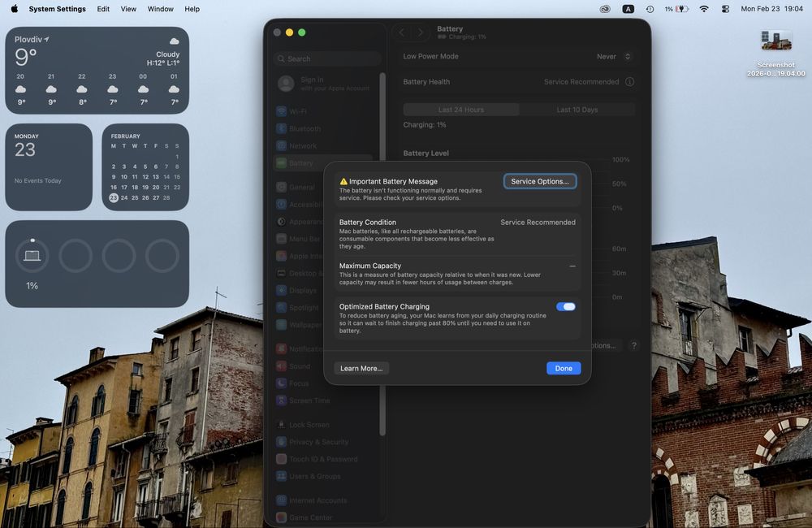
Task: Click the question mark help button
Action: (633, 345)
